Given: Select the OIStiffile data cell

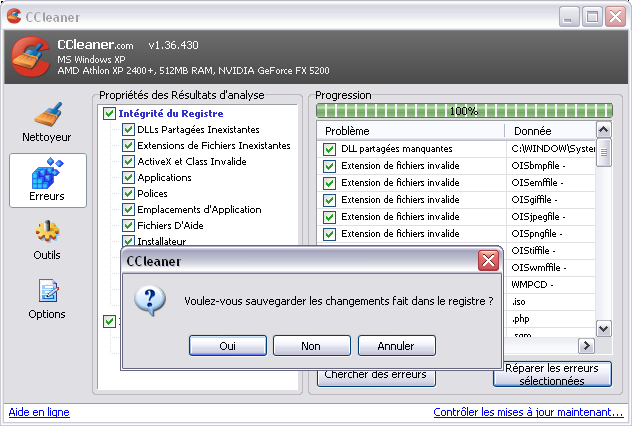Looking at the screenshot, I should pyautogui.click(x=551, y=251).
